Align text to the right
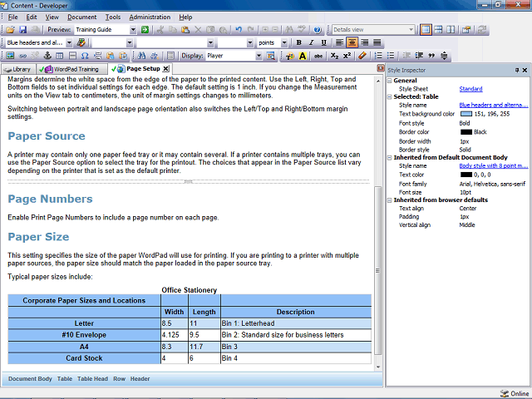Screen dimensions: 532x399 (x=365, y=42)
